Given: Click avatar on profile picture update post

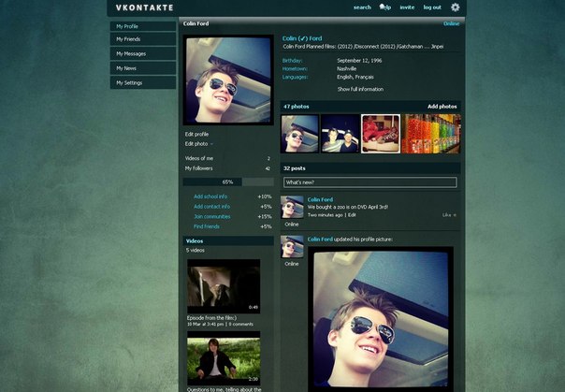Looking at the screenshot, I should click(292, 247).
